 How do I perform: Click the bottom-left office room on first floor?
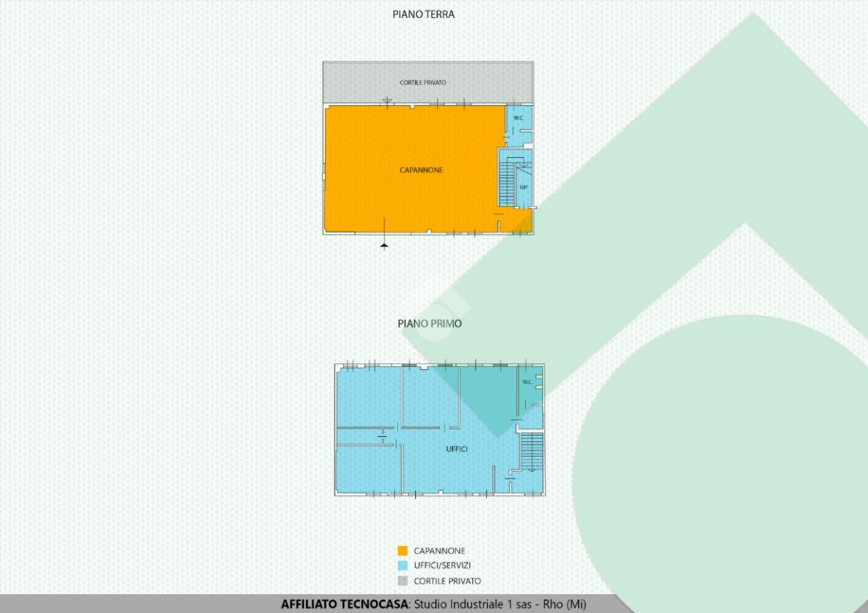click(366, 469)
